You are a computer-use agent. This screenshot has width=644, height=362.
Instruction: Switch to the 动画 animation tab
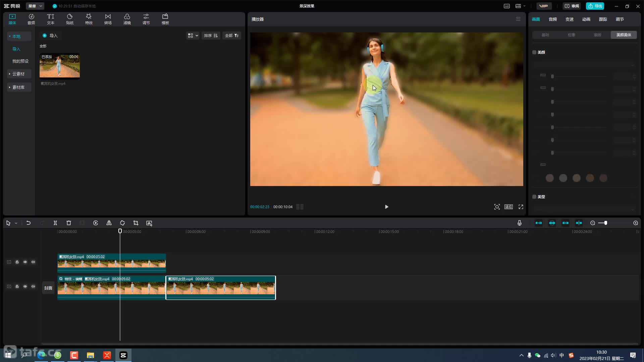tap(586, 19)
